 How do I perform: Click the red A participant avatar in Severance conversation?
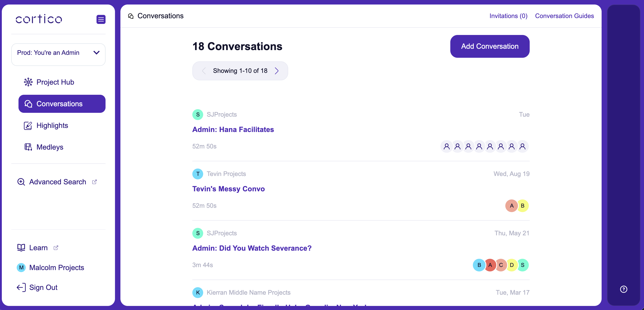click(x=490, y=265)
